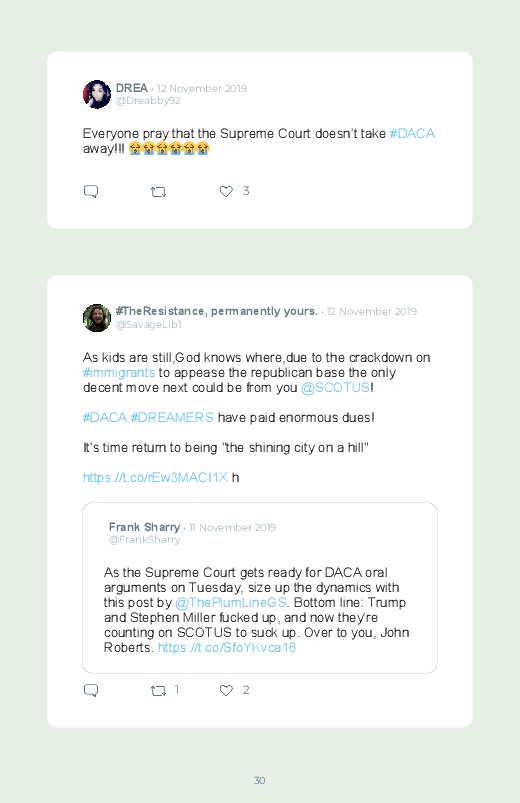Like DREA's tweet with heart icon

226,192
